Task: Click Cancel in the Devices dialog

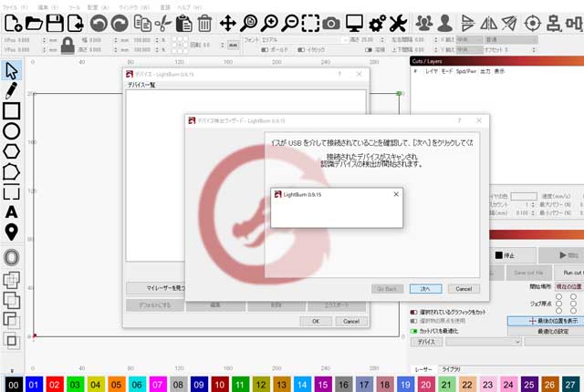Action: click(x=351, y=321)
